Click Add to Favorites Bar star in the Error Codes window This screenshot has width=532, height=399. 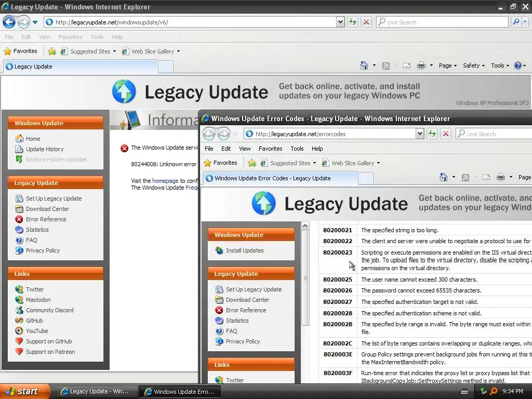[x=252, y=163]
